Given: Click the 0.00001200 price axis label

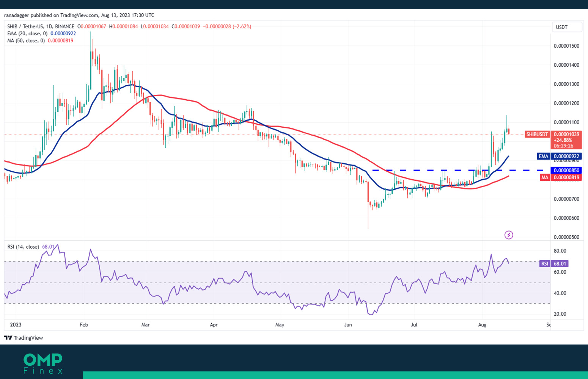Looking at the screenshot, I should (566, 103).
